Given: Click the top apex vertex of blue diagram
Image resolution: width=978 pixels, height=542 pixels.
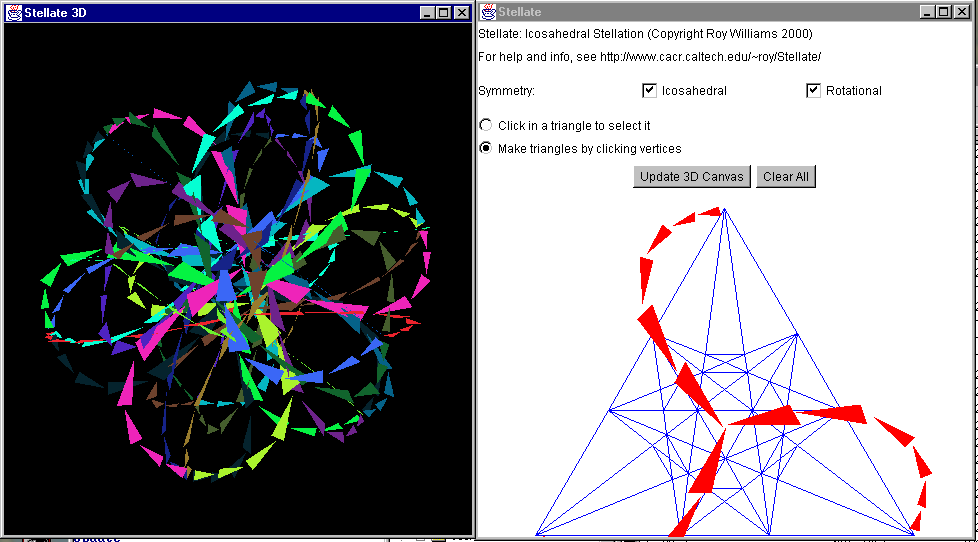Looking at the screenshot, I should click(x=724, y=209).
